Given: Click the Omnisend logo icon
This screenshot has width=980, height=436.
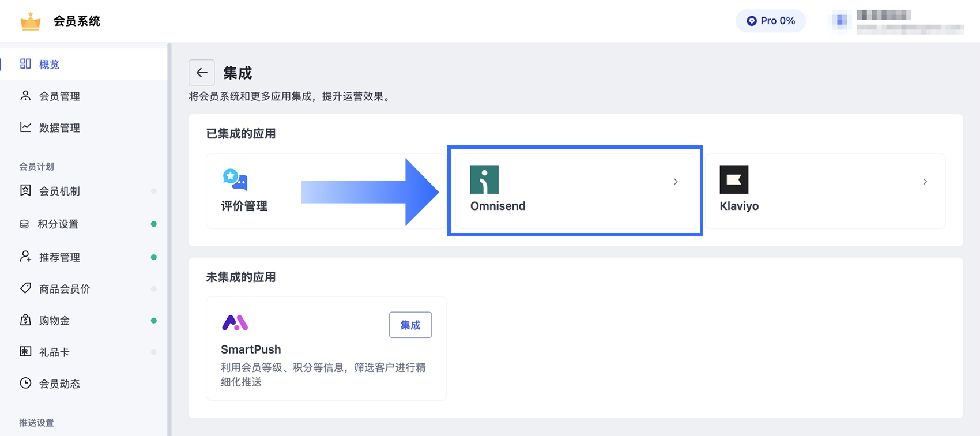Looking at the screenshot, I should [x=484, y=179].
